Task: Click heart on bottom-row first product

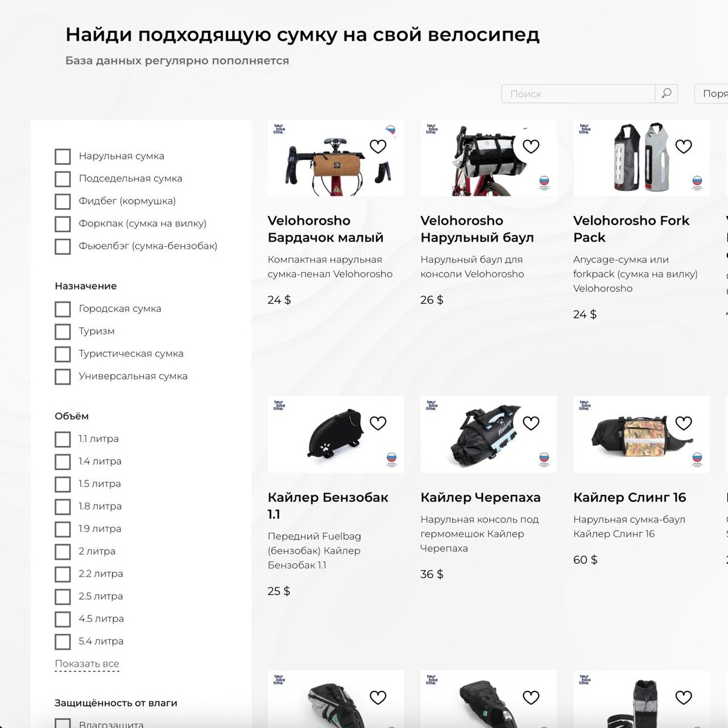Action: pos(378,697)
